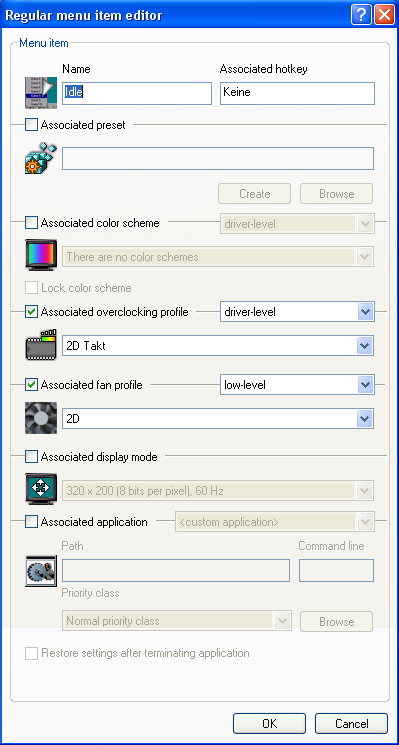
Task: Click the menu item list icon beside Name
Action: point(41,93)
